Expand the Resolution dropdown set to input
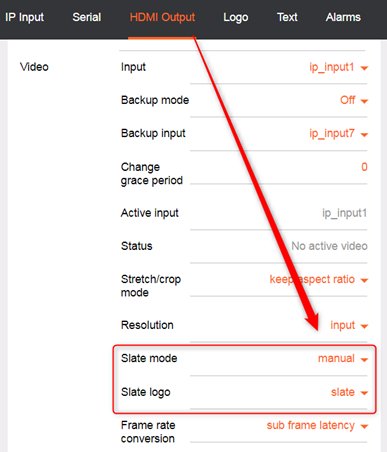387x452 pixels. click(349, 325)
